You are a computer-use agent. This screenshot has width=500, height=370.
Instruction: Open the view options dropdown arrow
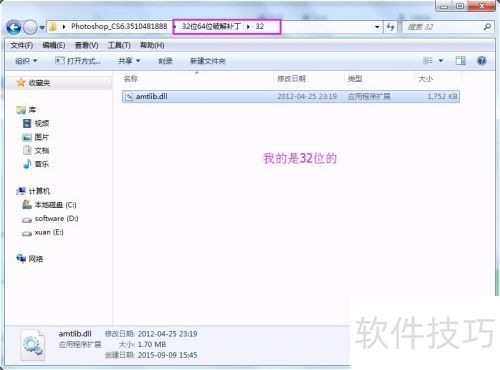(441, 61)
